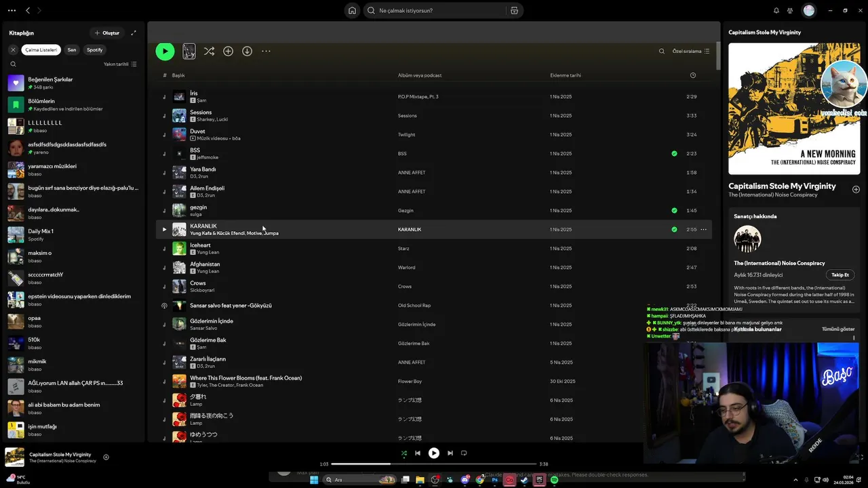Seek in the playback progress bar
Screen dimensions: 868x488
click(434, 464)
